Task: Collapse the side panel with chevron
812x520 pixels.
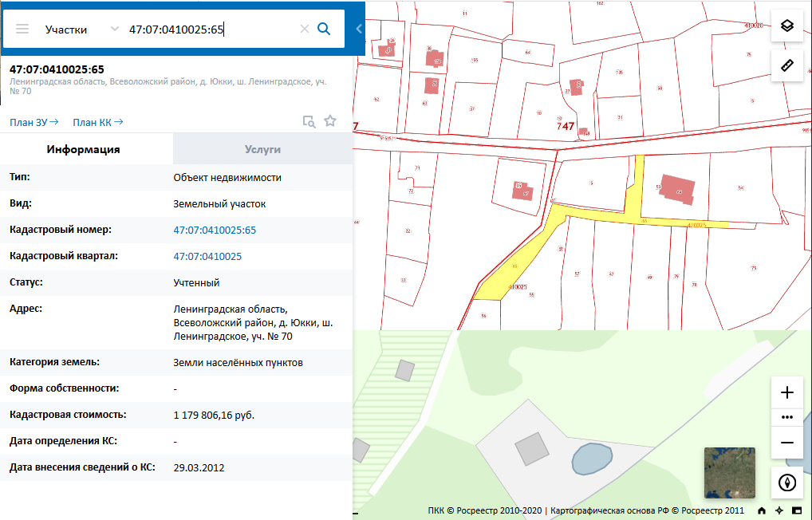Action: click(359, 29)
